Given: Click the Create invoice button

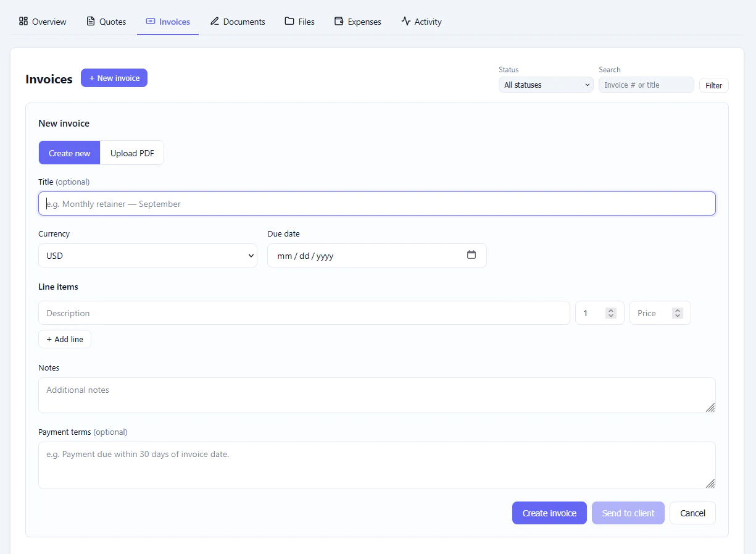Looking at the screenshot, I should [x=549, y=513].
